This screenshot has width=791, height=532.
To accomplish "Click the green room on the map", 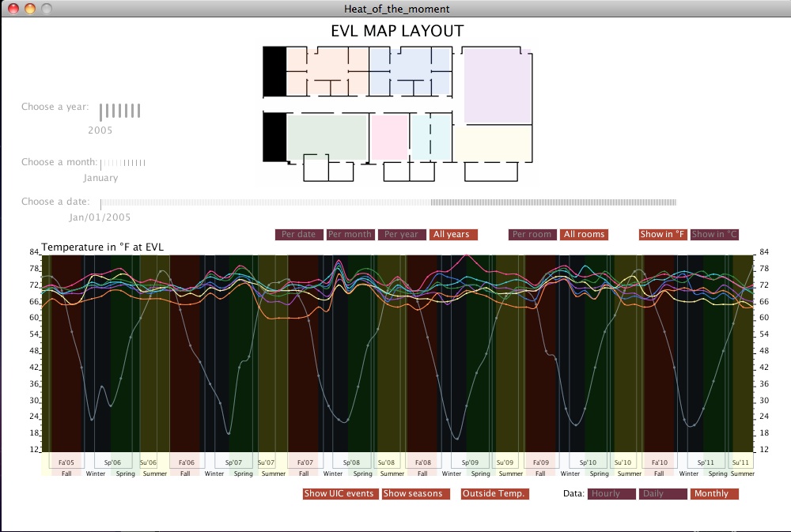I will point(327,138).
